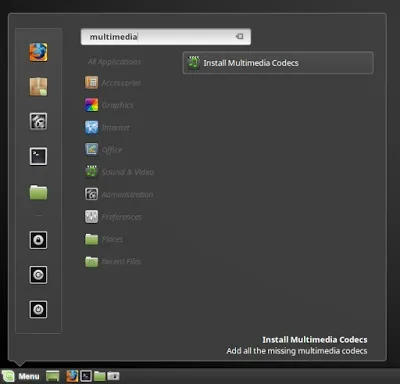Click the Quit power icon in sidebar

coord(38,309)
